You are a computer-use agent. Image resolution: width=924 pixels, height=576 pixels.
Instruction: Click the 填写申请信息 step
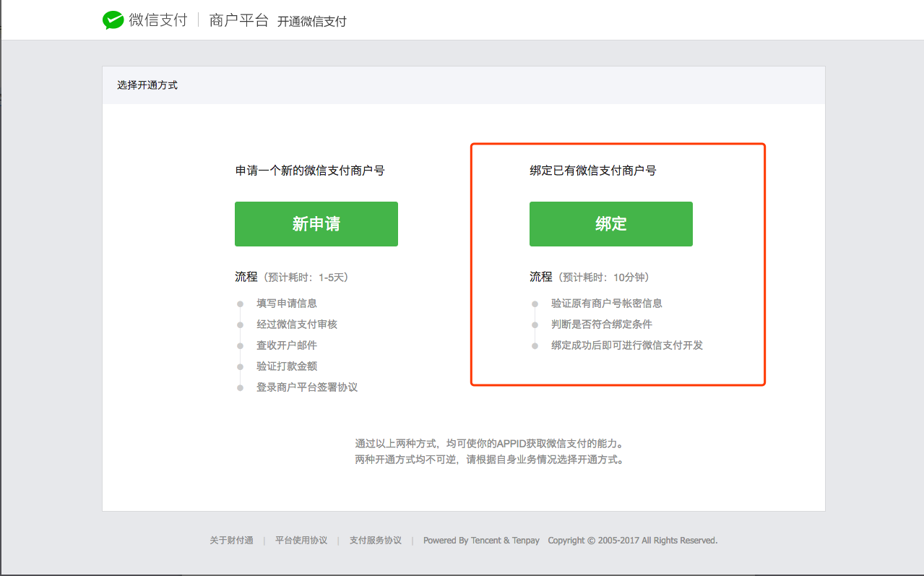287,304
